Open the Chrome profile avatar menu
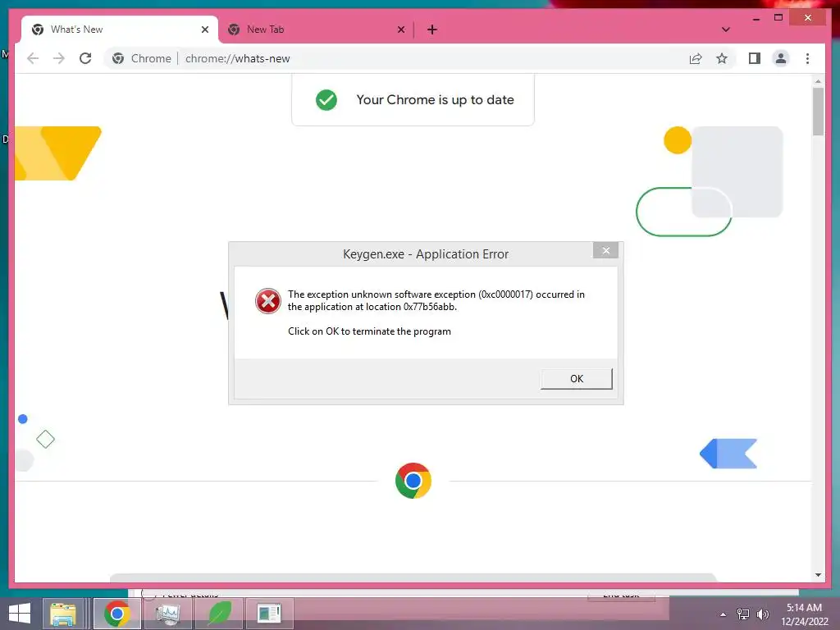840x630 pixels. [781, 58]
